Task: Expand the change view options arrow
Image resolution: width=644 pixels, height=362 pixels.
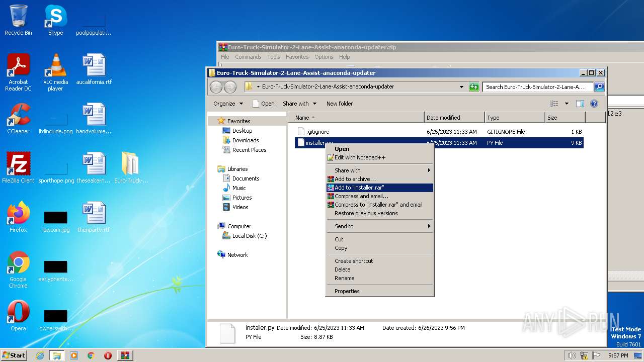Action: [x=567, y=104]
